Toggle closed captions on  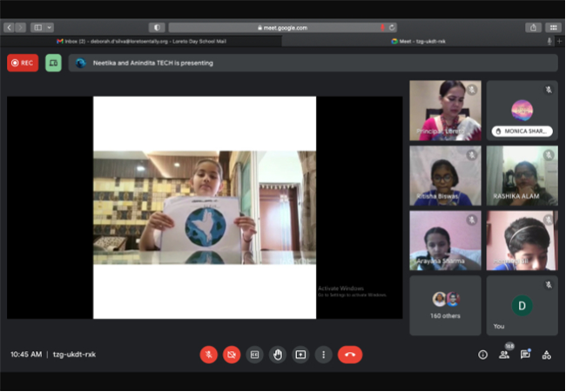[x=254, y=355]
